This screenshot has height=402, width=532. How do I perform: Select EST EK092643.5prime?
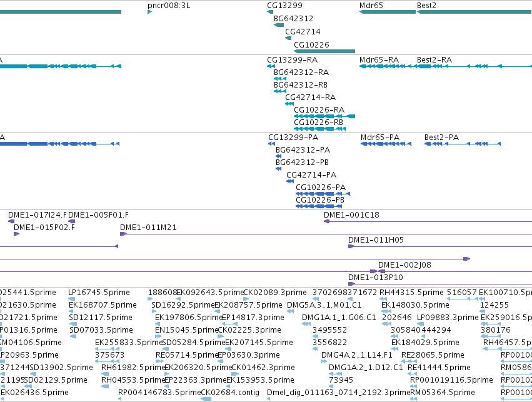point(178,299)
